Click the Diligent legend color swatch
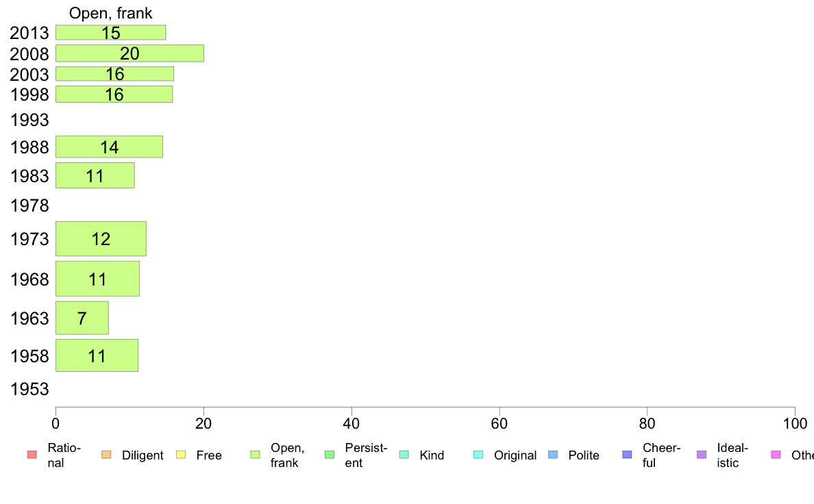Screen dimensions: 814x504 coord(106,455)
